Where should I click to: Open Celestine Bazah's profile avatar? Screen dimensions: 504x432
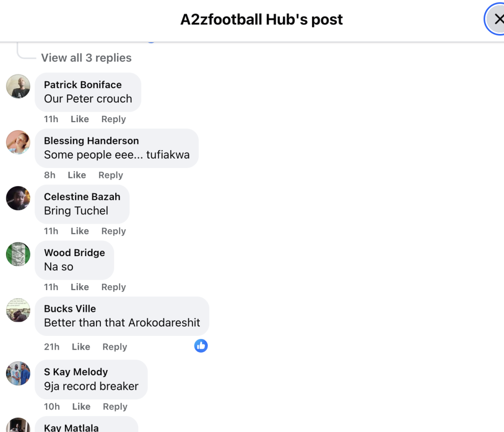coord(18,199)
